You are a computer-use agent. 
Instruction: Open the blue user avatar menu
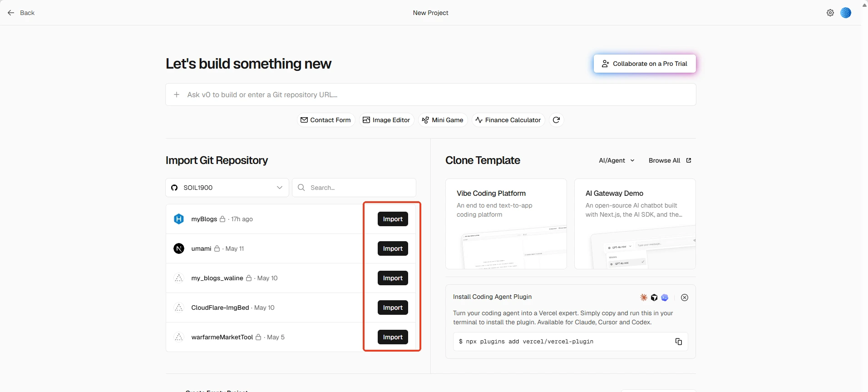point(846,13)
